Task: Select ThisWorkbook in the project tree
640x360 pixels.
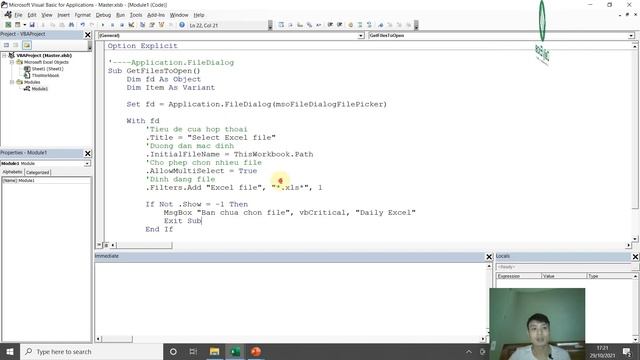Action: click(x=45, y=76)
